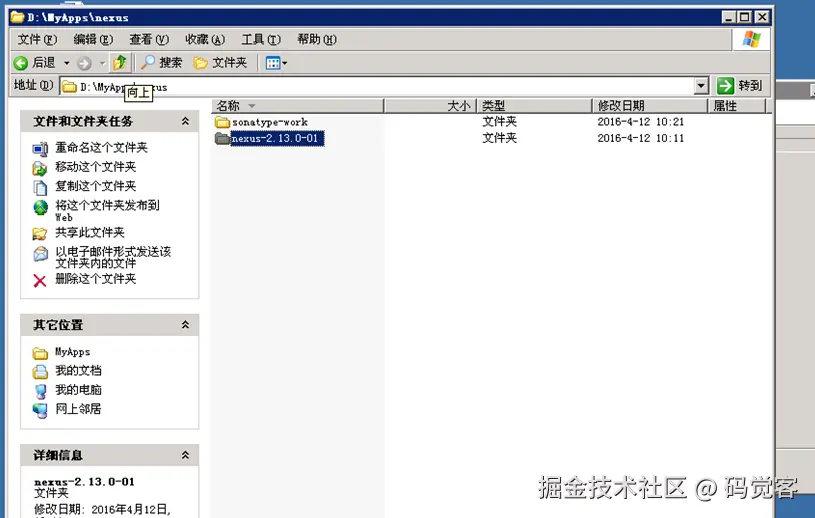Sort by the 类型 column header
The width and height of the screenshot is (815, 518).
(x=535, y=106)
